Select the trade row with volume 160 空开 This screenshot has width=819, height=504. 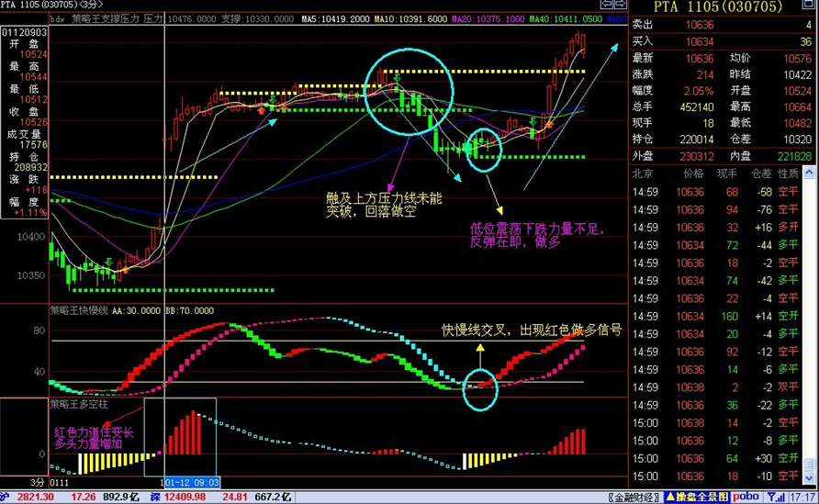715,316
